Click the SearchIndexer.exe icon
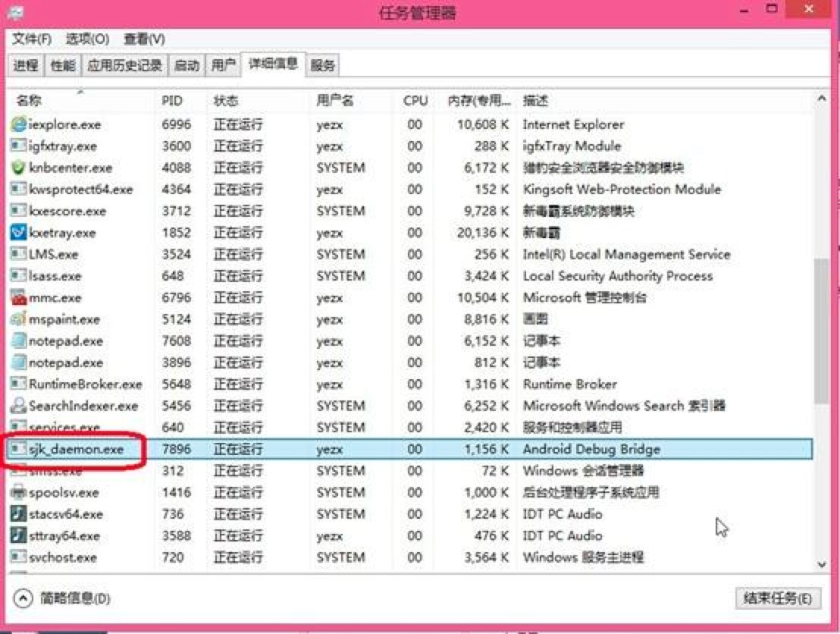This screenshot has width=840, height=634. (x=19, y=406)
